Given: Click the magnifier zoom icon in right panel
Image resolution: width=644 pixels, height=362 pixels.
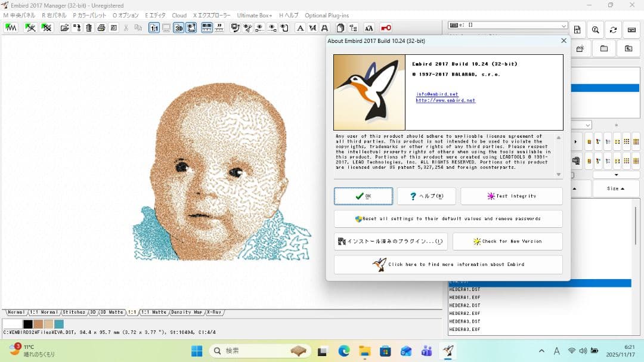Looking at the screenshot, I should point(595,30).
